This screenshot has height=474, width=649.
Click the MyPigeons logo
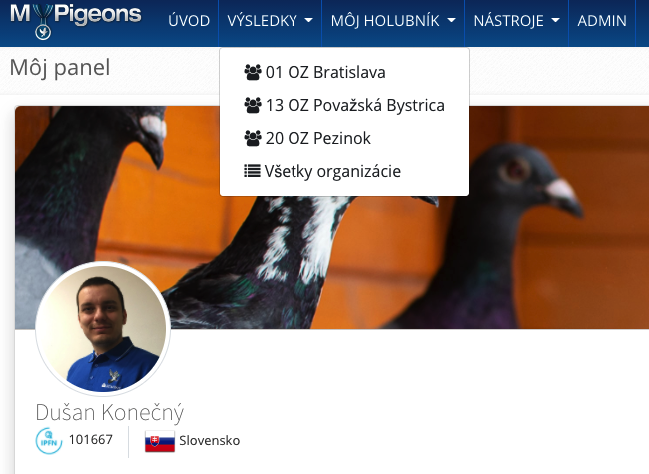(75, 21)
